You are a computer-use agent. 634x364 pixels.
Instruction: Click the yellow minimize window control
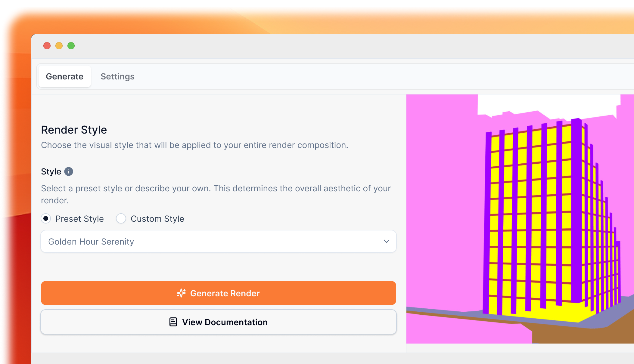[59, 46]
